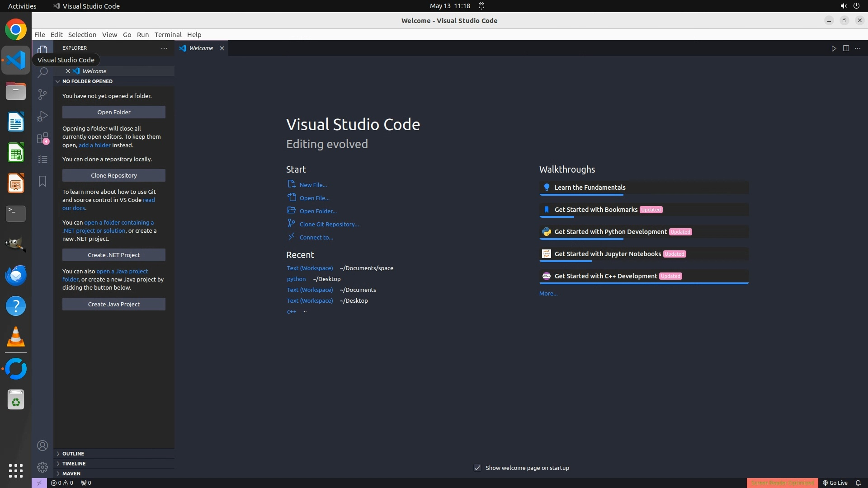Open Source Control view icon
868x488 pixels.
click(42, 94)
